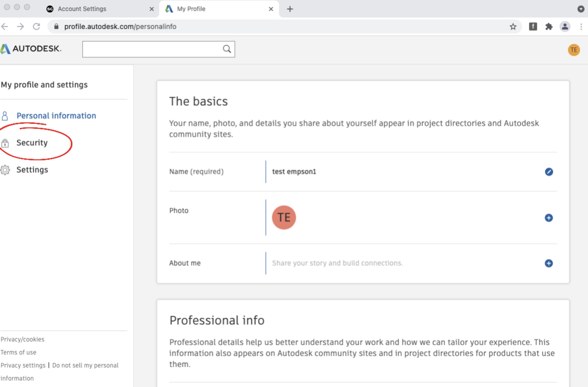Click the Autodesk logo
This screenshot has height=387, width=588.
(31, 49)
